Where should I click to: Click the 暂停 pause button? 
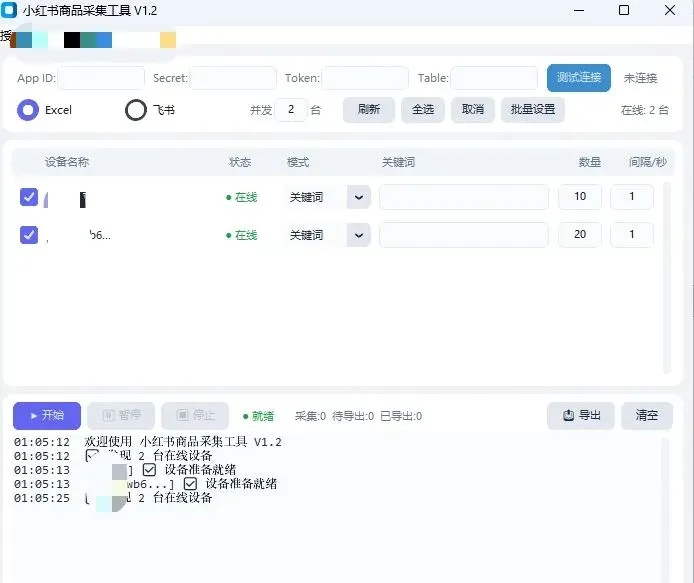point(121,416)
